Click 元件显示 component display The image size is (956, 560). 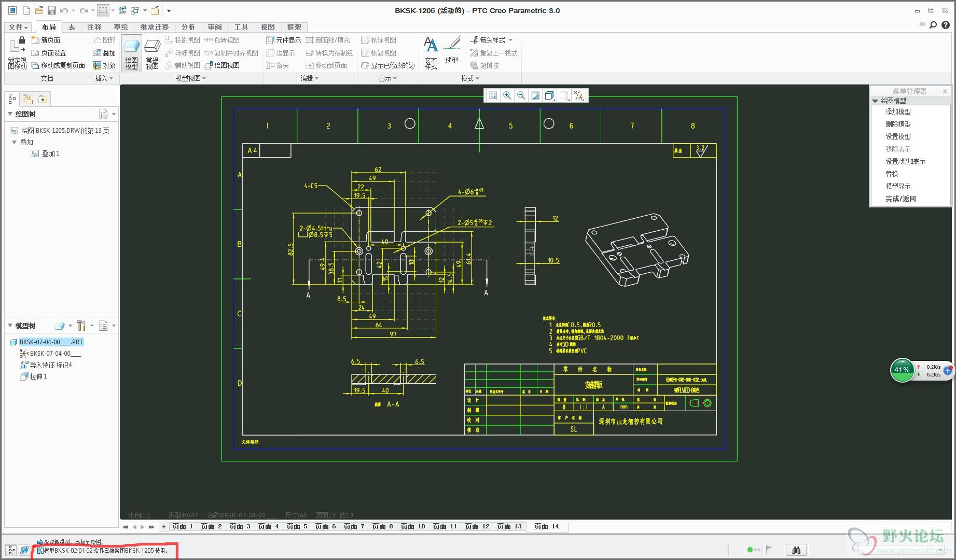(x=284, y=40)
